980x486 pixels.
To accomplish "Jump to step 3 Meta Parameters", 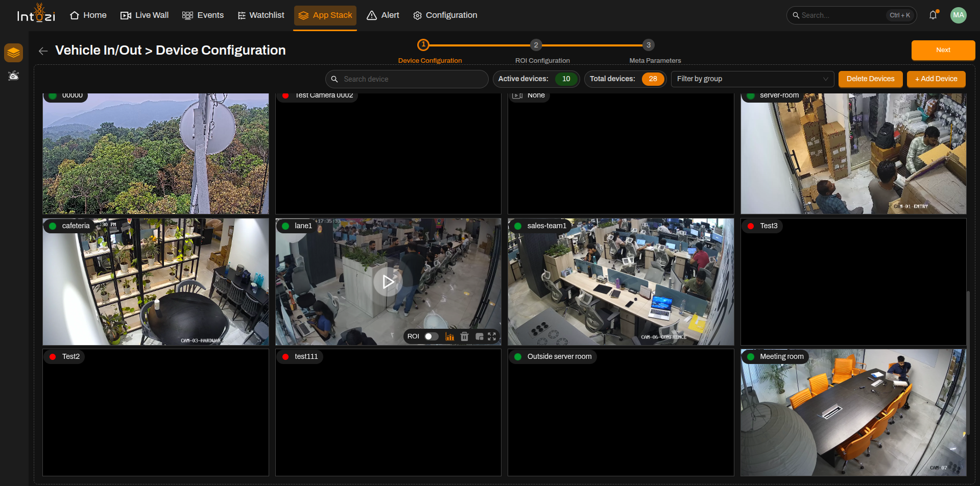I will click(649, 45).
